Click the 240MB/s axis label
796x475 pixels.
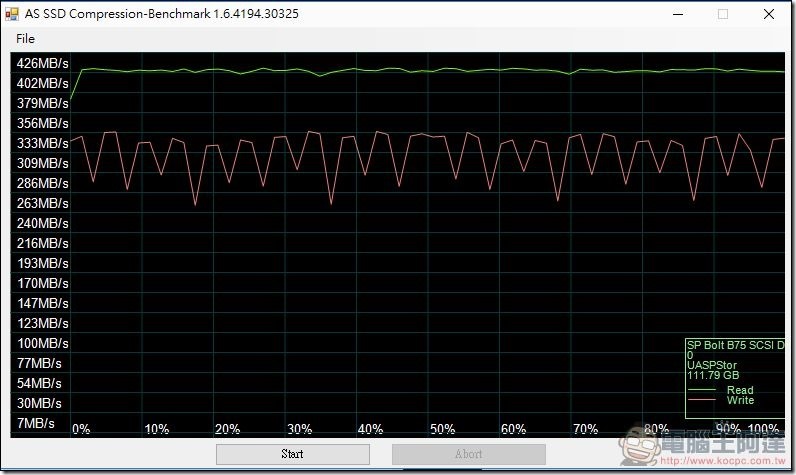[x=42, y=223]
